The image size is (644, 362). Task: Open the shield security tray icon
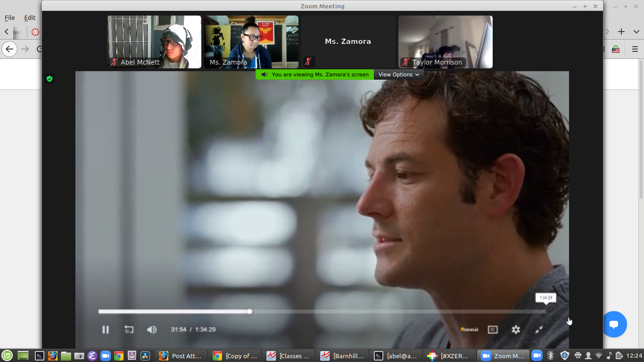point(565,356)
